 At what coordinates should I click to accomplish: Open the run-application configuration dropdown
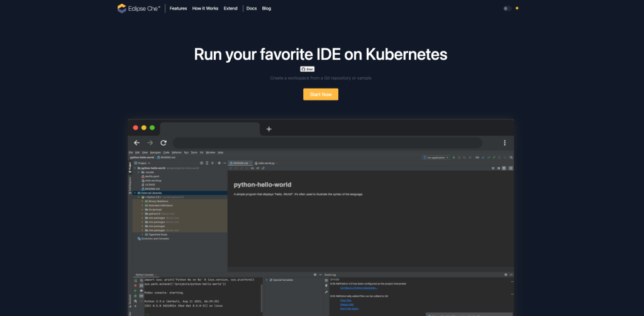(436, 158)
